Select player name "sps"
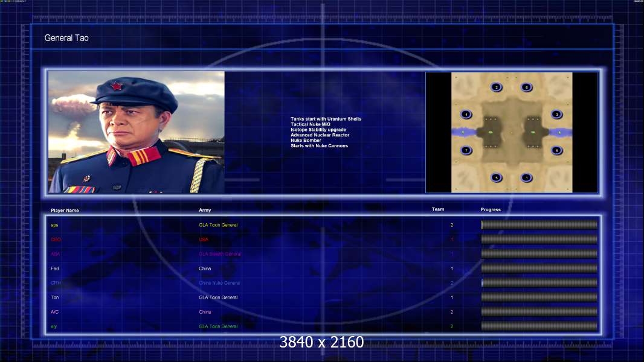Image resolution: width=644 pixels, height=362 pixels. pyautogui.click(x=54, y=225)
